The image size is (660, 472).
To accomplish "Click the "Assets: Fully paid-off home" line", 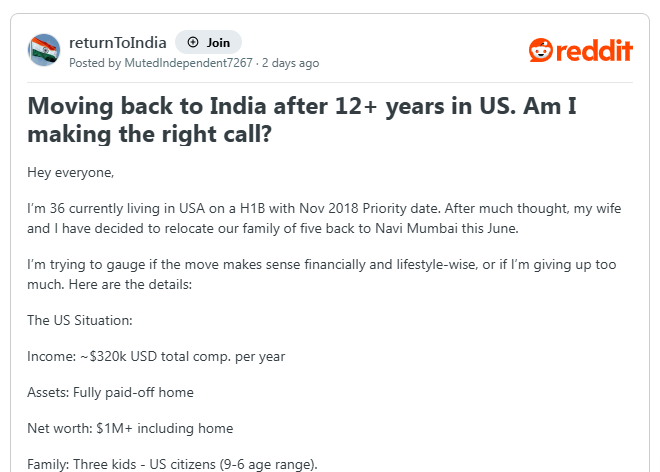I will [x=110, y=392].
